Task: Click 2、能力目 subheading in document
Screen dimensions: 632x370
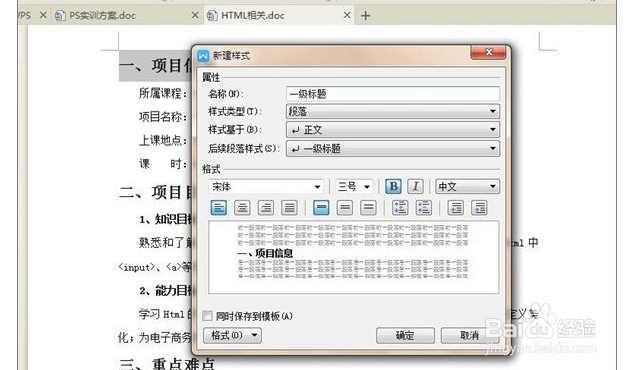Action: tap(166, 290)
